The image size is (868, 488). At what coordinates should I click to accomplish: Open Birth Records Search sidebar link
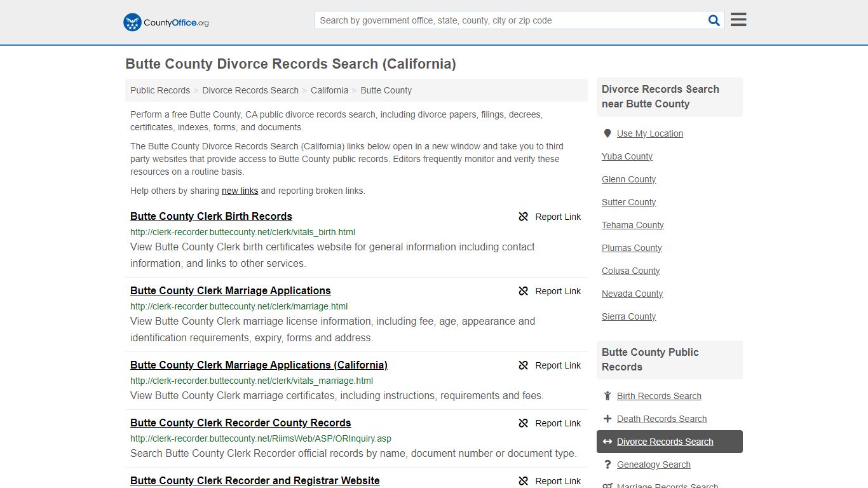tap(659, 396)
